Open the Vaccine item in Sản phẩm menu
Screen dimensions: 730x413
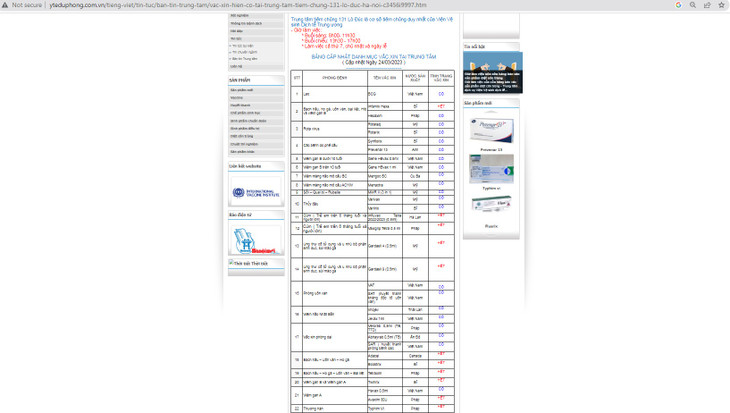coord(238,97)
